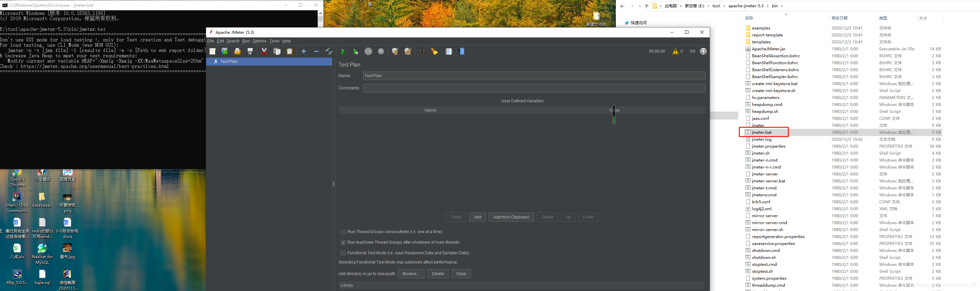
Task: Enable Functional Test Mode checkbox
Action: (343, 253)
